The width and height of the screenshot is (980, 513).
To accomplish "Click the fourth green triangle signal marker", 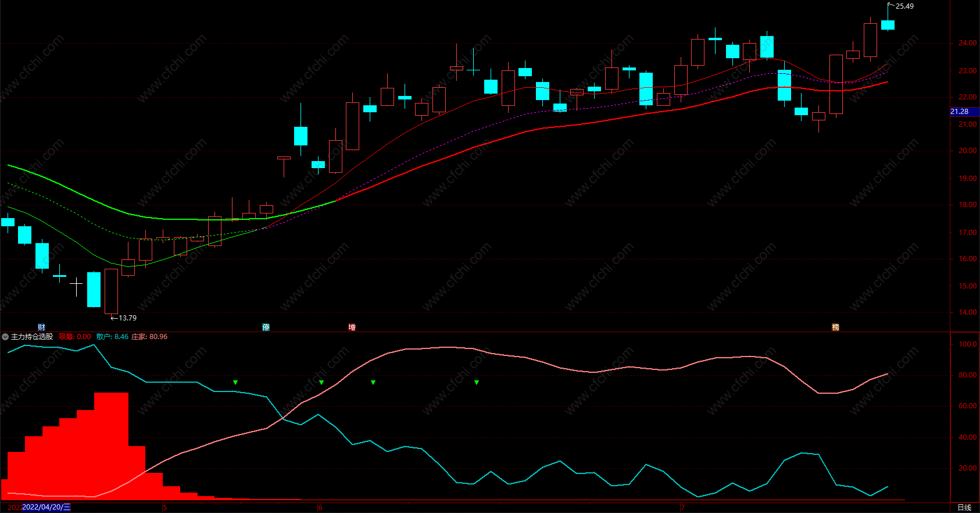I will click(x=477, y=383).
